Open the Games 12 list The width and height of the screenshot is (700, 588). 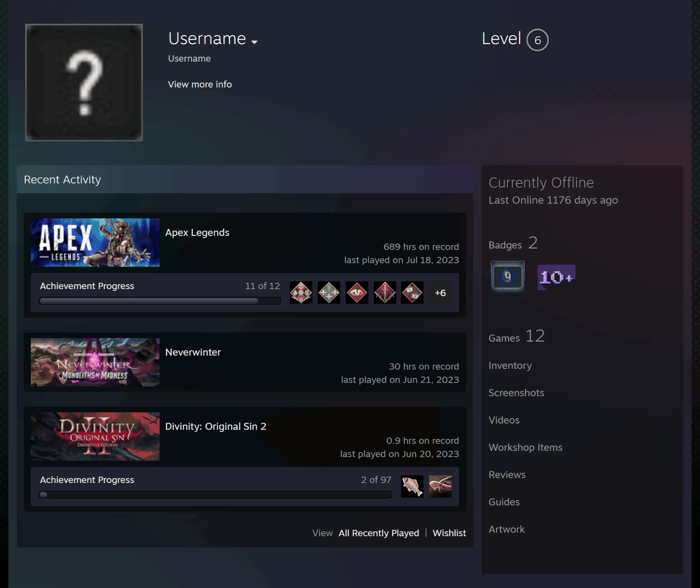point(517,336)
